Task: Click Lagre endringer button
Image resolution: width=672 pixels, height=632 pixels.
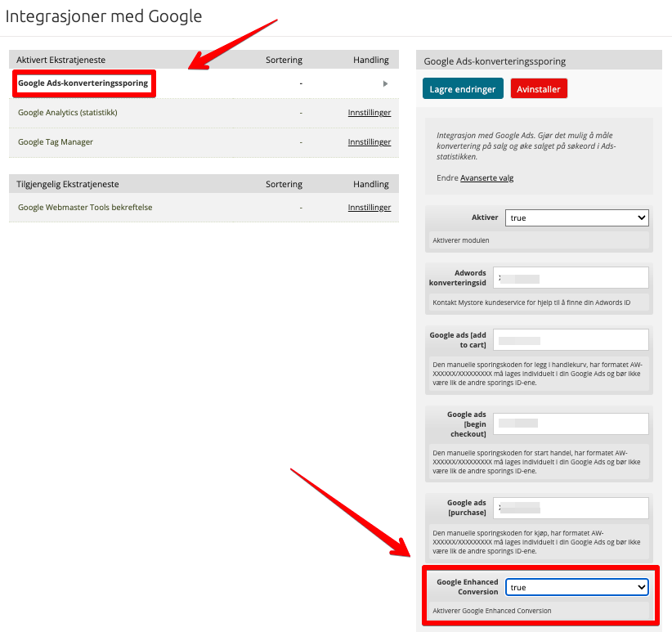Action: (463, 88)
